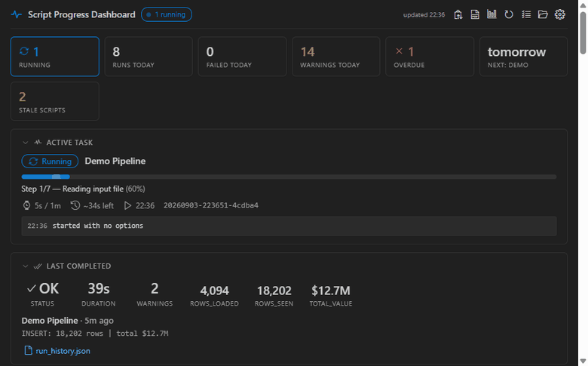Select the Warnings Today card
The width and height of the screenshot is (588, 366).
coord(336,57)
